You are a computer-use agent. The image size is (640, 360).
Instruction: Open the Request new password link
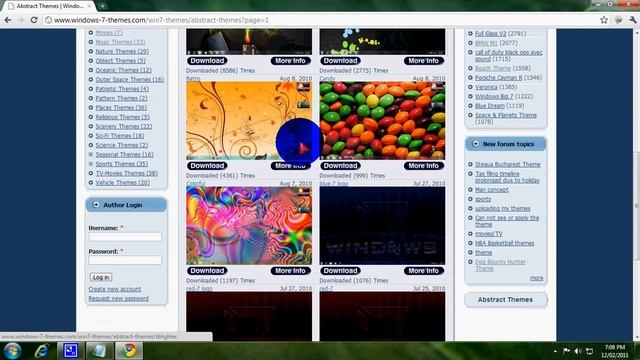point(118,298)
